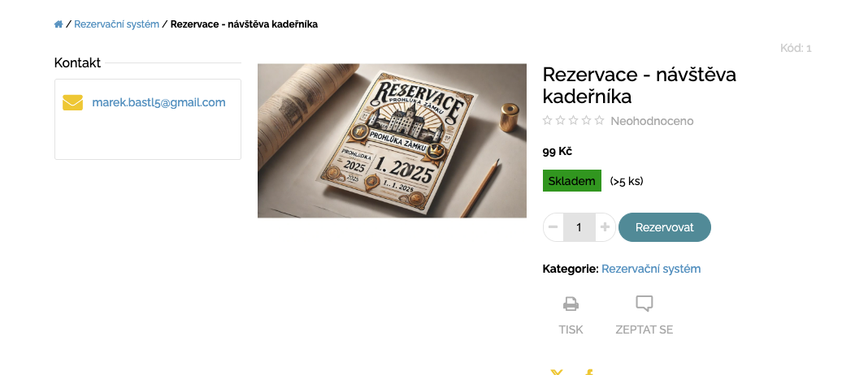Click the green Skladem availability badge

pyautogui.click(x=572, y=181)
